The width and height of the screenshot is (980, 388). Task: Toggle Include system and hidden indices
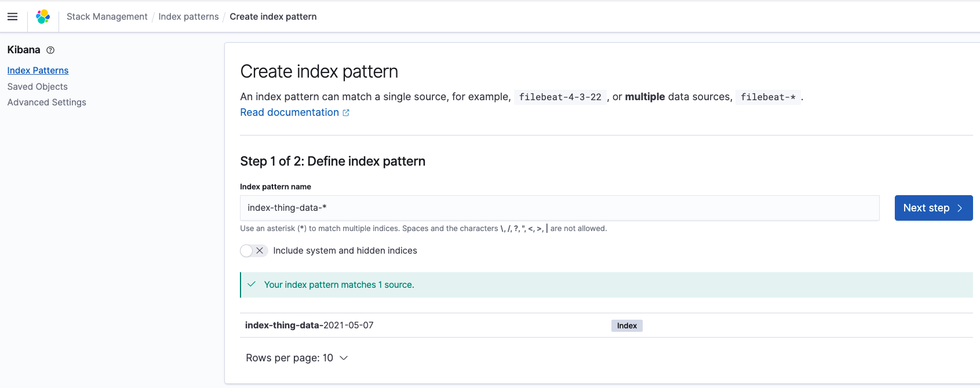(253, 251)
